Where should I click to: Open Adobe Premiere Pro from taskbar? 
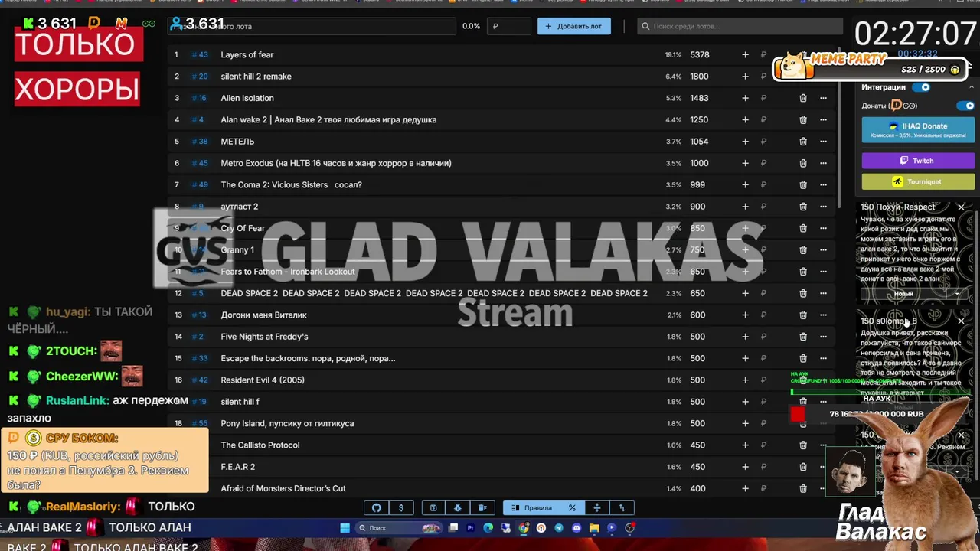pos(471,528)
